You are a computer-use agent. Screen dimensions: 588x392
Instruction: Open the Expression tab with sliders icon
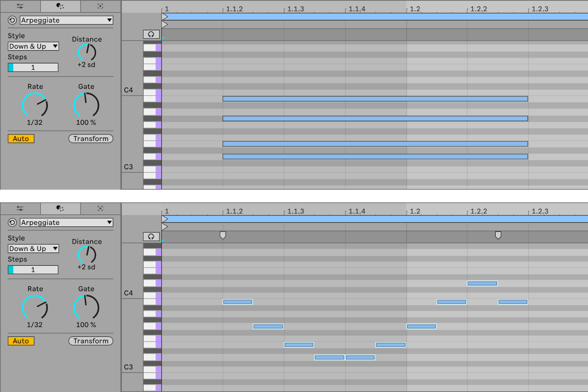(20, 6)
